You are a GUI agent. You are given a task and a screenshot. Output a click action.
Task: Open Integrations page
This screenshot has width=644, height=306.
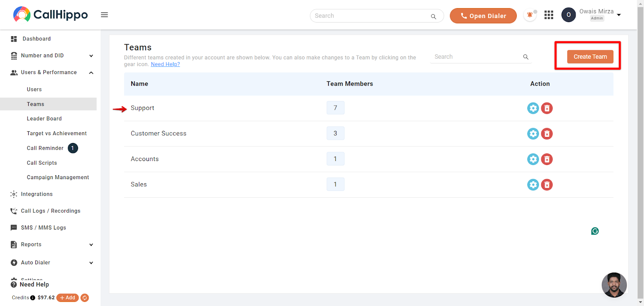(37, 194)
